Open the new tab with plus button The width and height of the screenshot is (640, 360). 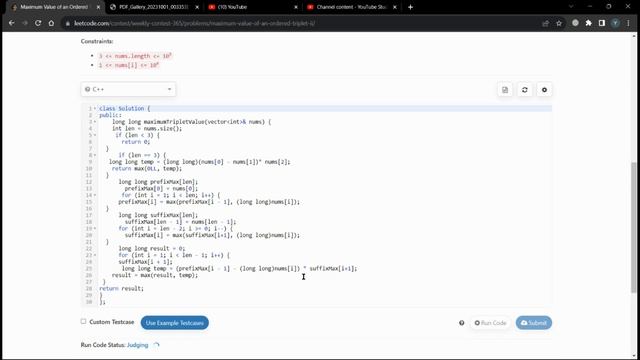[x=410, y=7]
